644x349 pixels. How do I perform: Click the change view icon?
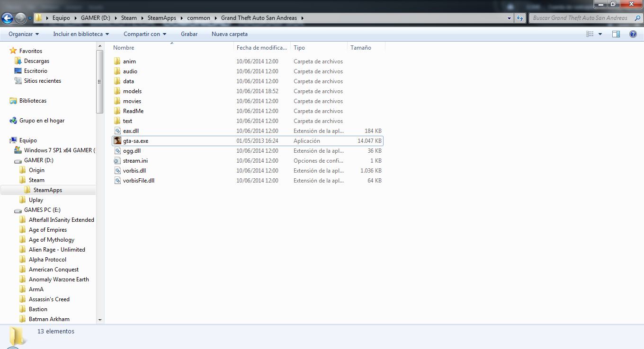point(590,34)
